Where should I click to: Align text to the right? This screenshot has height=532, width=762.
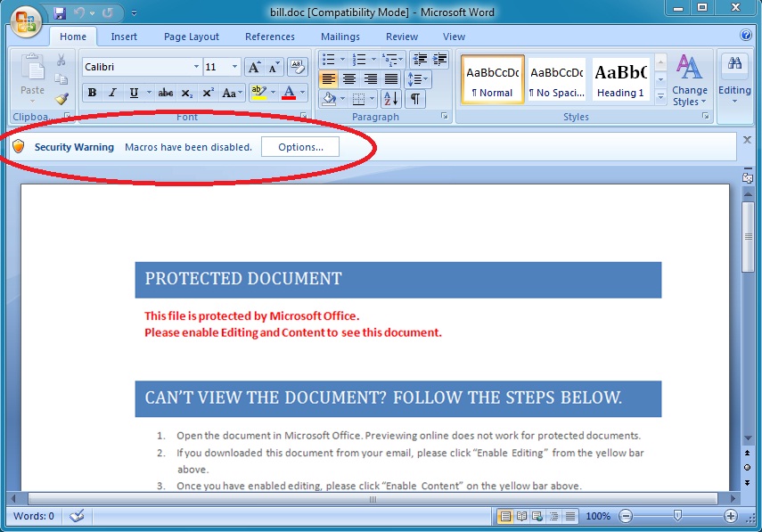click(x=371, y=79)
